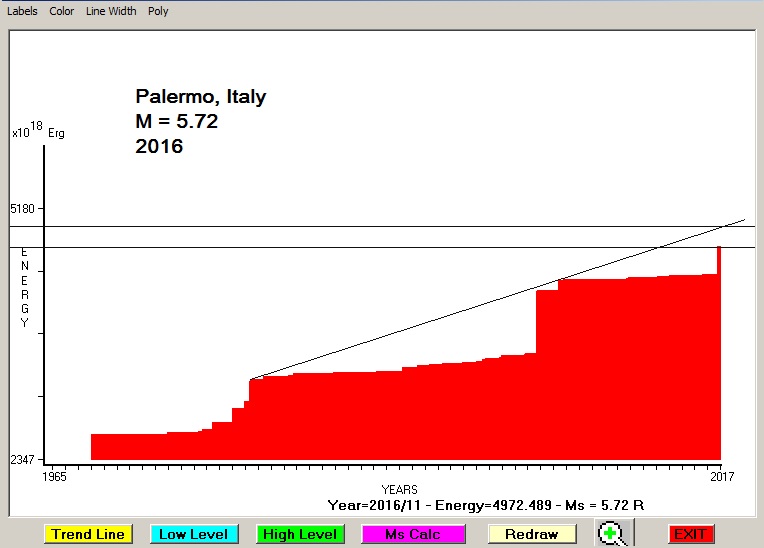The width and height of the screenshot is (764, 548).
Task: Click the cyan Low Level button
Action: pyautogui.click(x=194, y=535)
